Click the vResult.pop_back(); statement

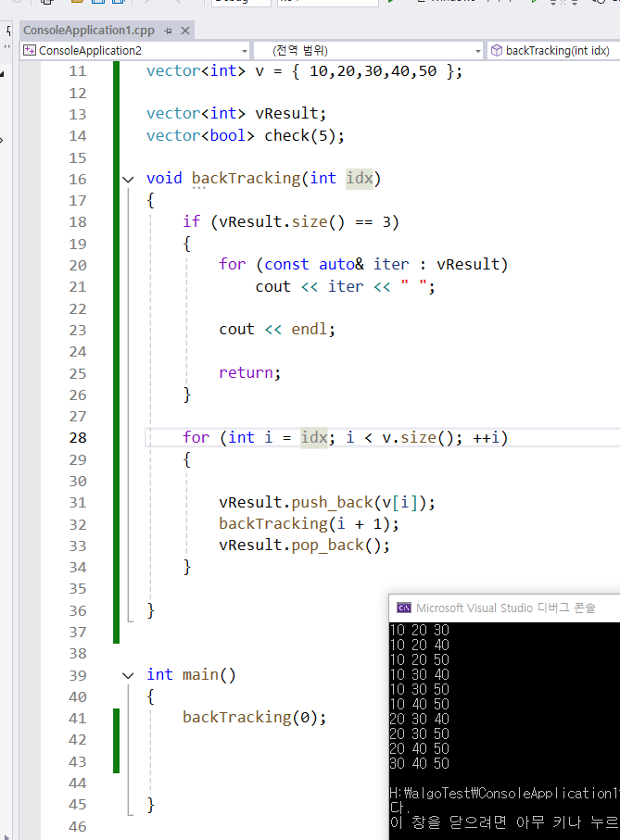[304, 545]
